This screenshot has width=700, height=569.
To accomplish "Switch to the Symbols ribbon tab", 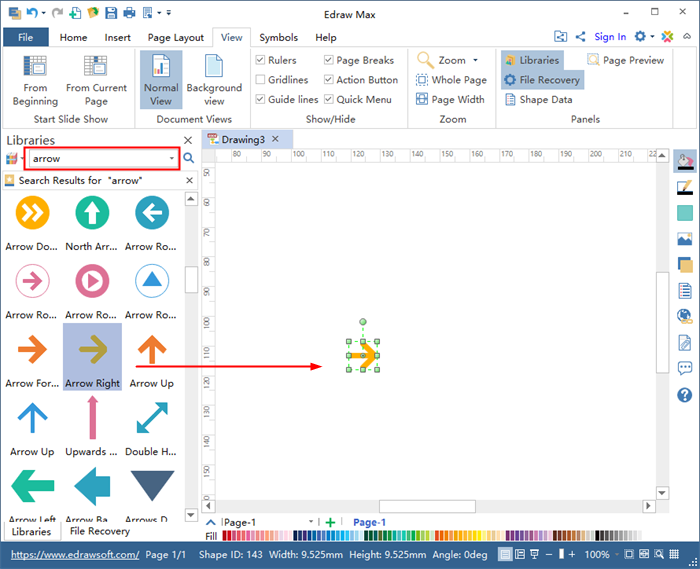I will (279, 37).
